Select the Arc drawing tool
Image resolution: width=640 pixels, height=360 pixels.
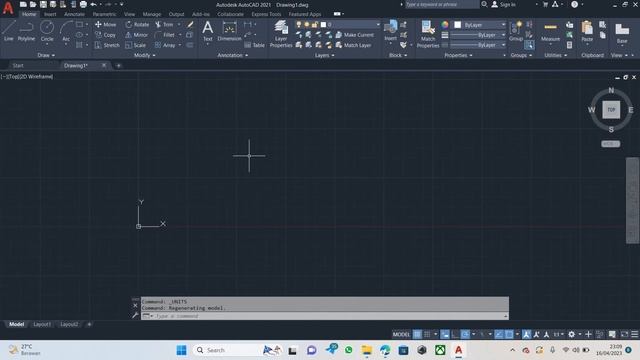click(66, 31)
